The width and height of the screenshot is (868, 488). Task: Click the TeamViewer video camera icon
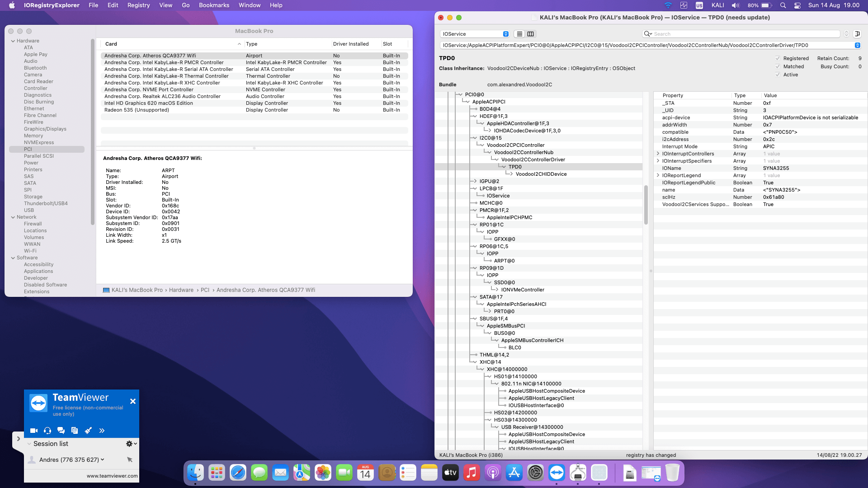34,431
